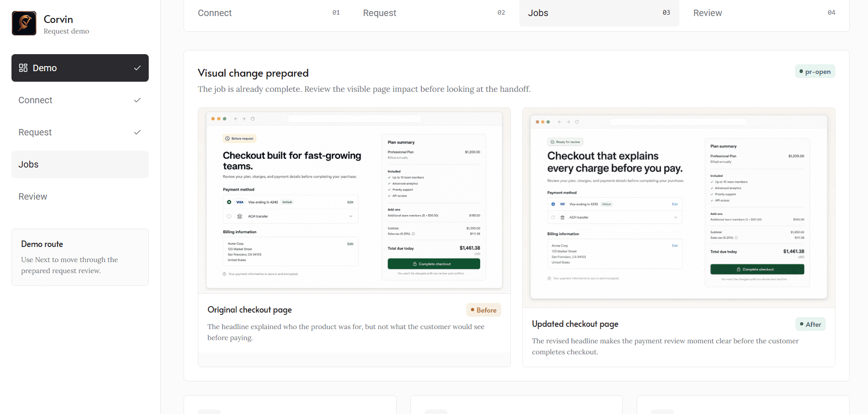Screen dimensions: 868x414
Task: Click the "Demo route" card heading
Action: coord(42,244)
